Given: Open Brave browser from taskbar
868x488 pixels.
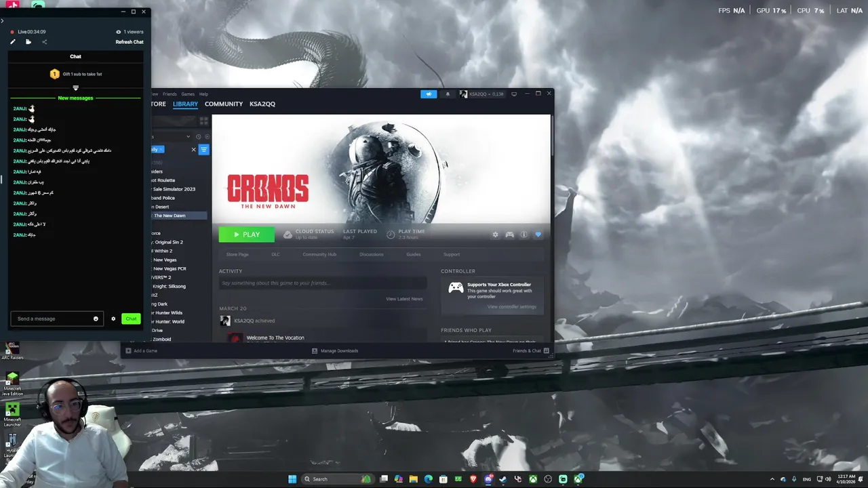Looking at the screenshot, I should tap(473, 479).
